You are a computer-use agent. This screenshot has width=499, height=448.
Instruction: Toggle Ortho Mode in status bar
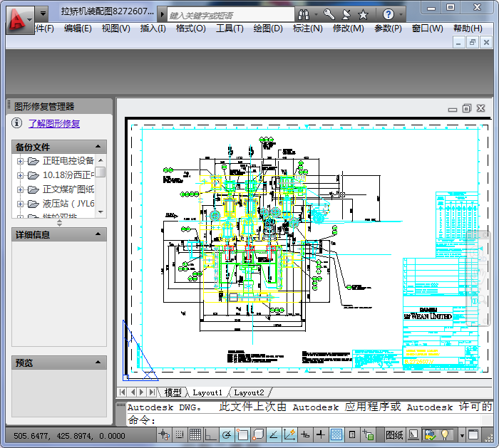pyautogui.click(x=211, y=434)
